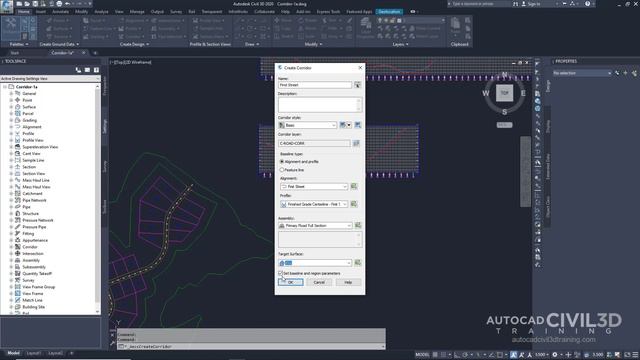This screenshot has width=640, height=360.
Task: Open the Alignment First Street dropdown
Action: pos(314,187)
